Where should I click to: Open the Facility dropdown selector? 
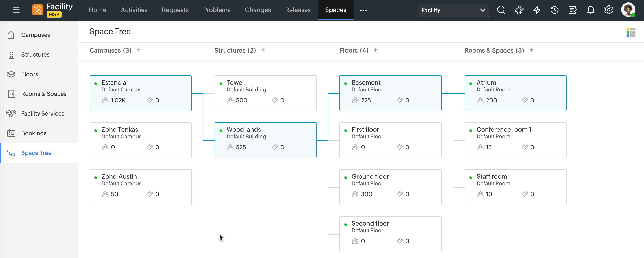(x=453, y=10)
